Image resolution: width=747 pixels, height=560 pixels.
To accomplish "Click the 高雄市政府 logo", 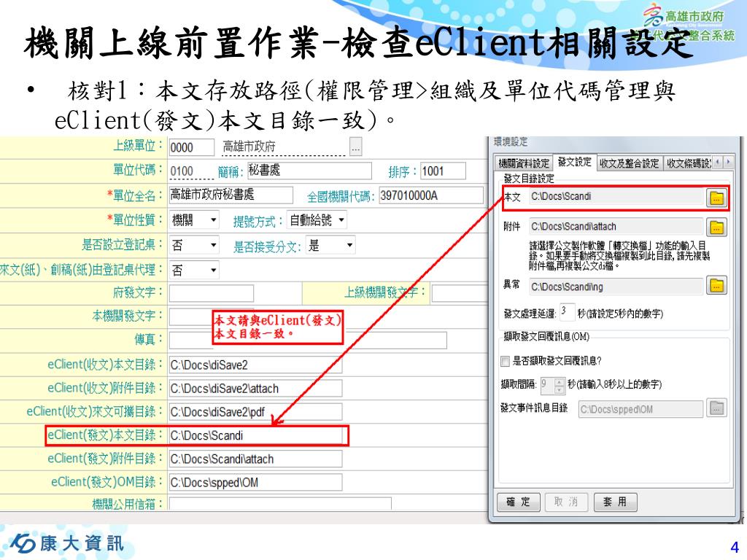I will (x=684, y=16).
